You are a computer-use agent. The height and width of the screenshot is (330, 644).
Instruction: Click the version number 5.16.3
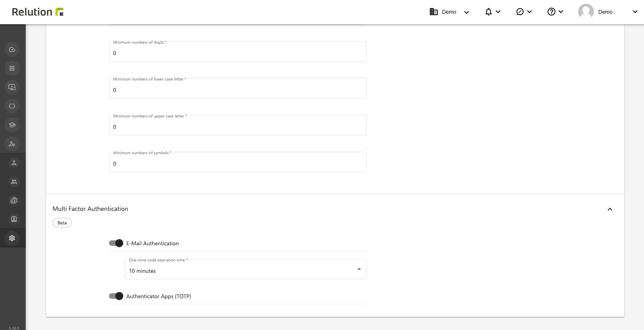pyautogui.click(x=14, y=328)
